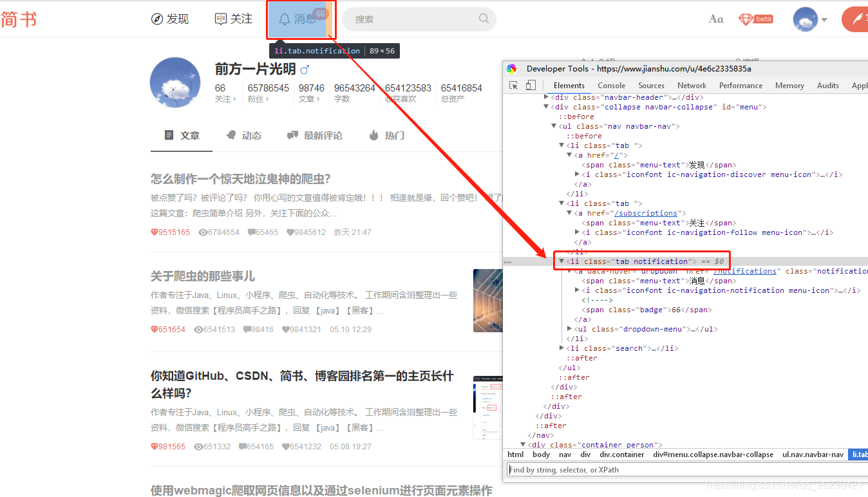Click the 动态 megaphone icon
The height and width of the screenshot is (497, 868).
(x=229, y=135)
